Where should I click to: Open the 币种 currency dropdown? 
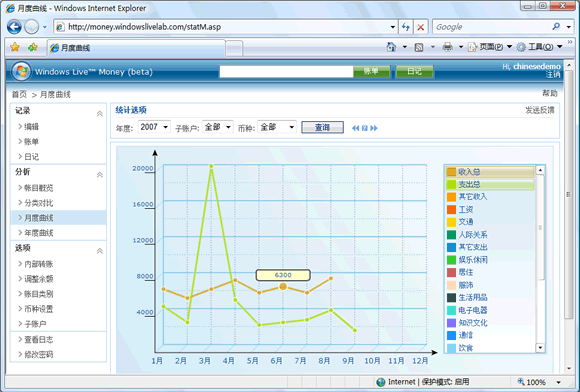[277, 127]
